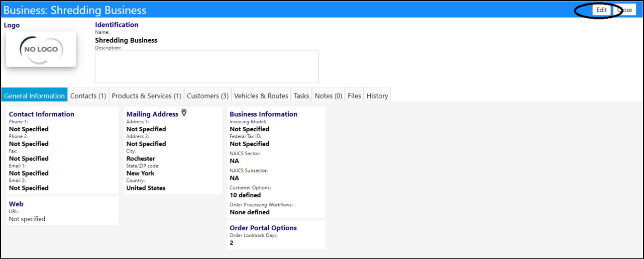
Task: Click the URL 'Not specified' value
Action: tap(27, 219)
